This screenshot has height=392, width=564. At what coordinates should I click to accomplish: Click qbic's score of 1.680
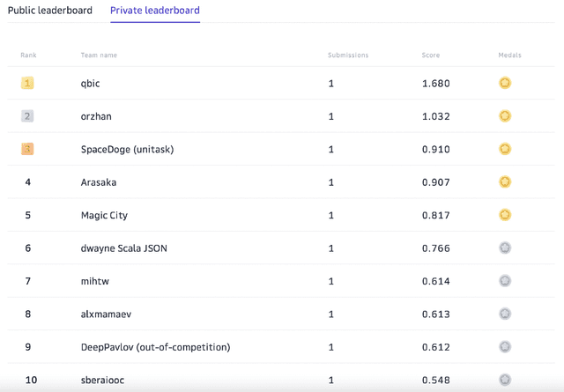pos(436,84)
